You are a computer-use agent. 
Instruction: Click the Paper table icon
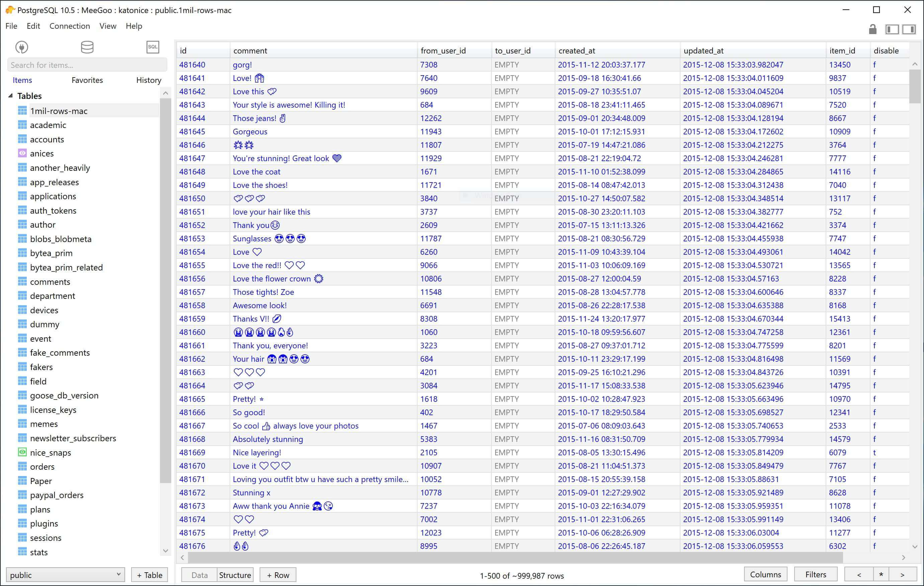(x=23, y=481)
